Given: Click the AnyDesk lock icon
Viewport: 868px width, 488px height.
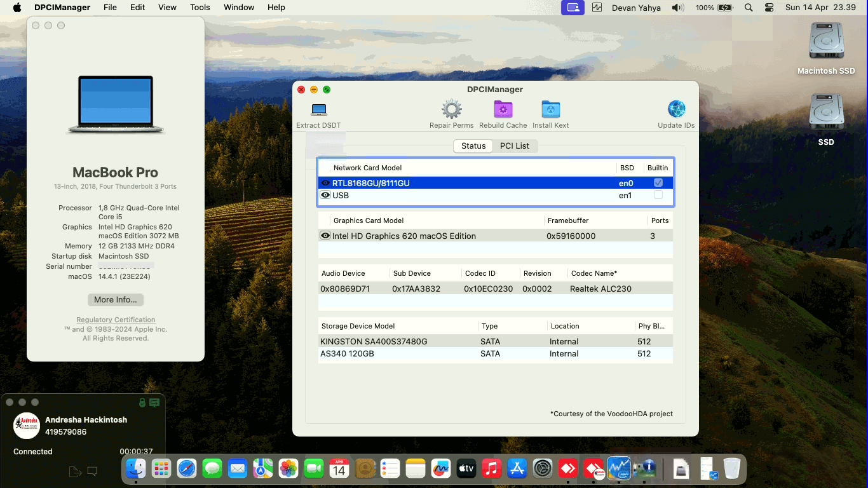Looking at the screenshot, I should coord(142,402).
